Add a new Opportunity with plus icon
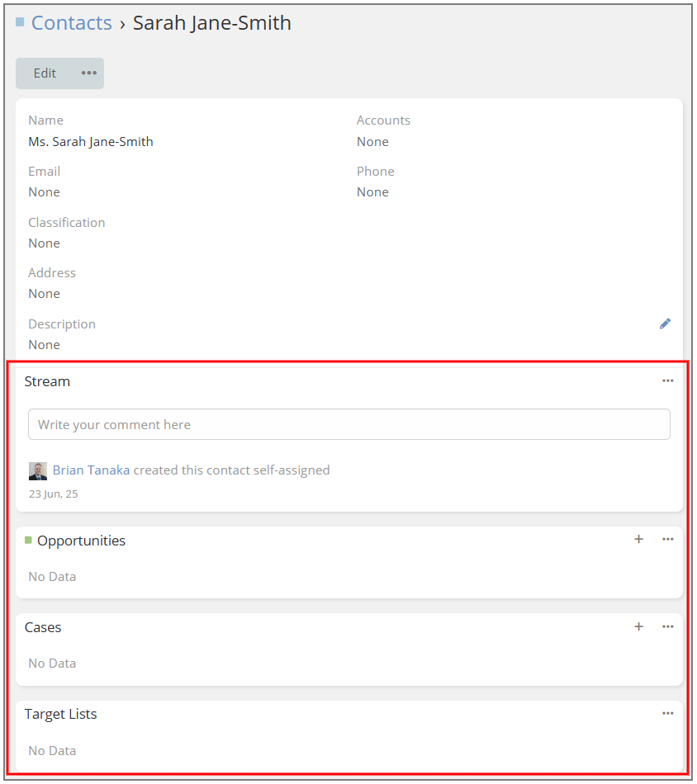The height and width of the screenshot is (784, 697). click(638, 540)
